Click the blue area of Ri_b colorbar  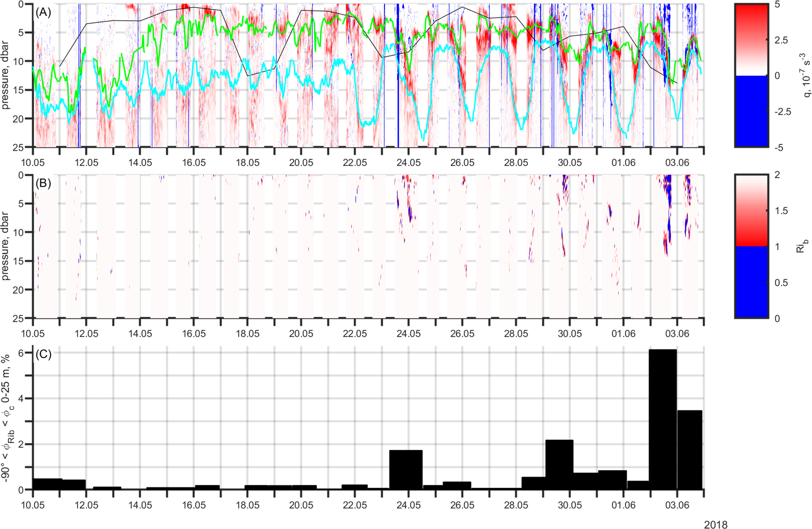[x=751, y=282]
